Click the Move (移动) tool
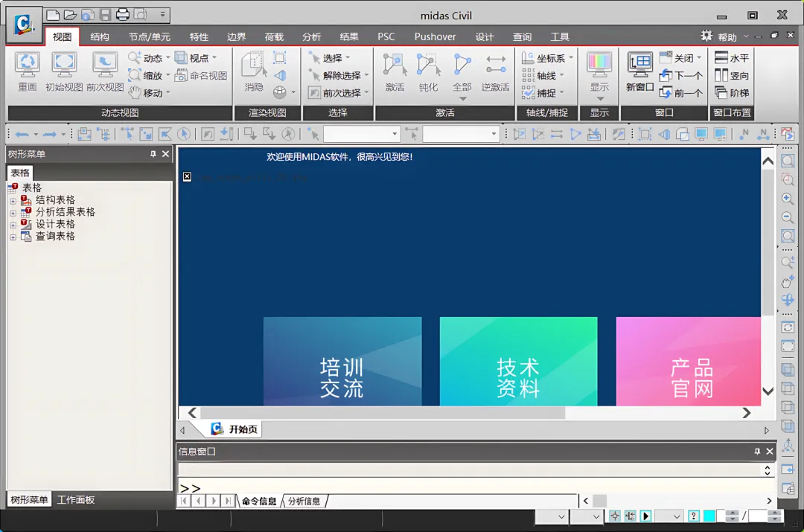The width and height of the screenshot is (804, 532). click(149, 93)
